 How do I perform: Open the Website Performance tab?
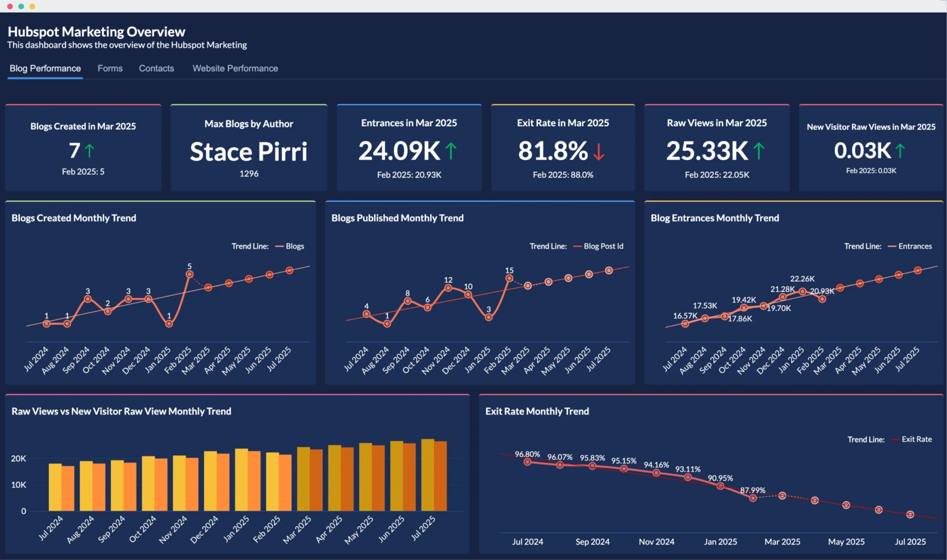pos(235,68)
